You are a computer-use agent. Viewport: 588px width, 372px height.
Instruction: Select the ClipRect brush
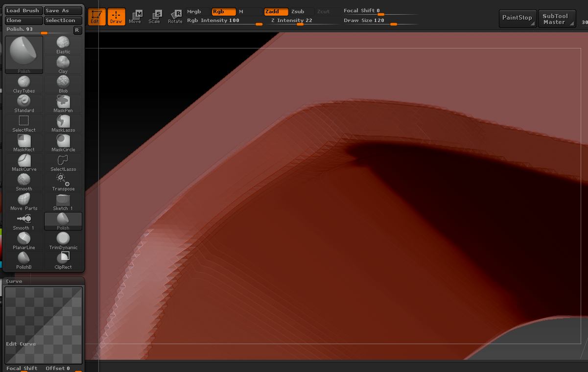pyautogui.click(x=63, y=260)
